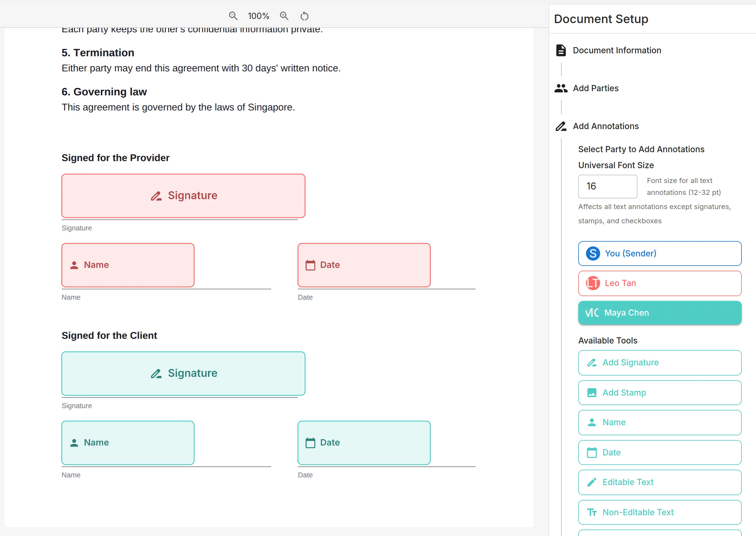Click the Document Information file icon

point(561,50)
